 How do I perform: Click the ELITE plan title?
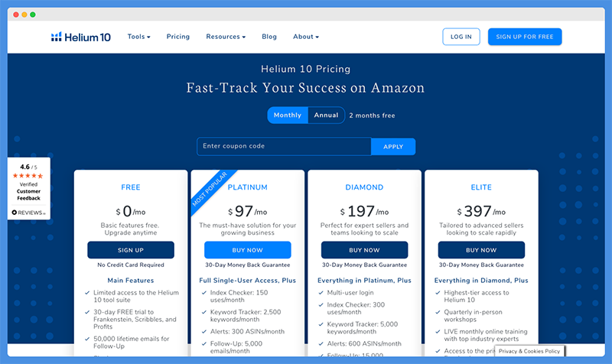click(481, 187)
